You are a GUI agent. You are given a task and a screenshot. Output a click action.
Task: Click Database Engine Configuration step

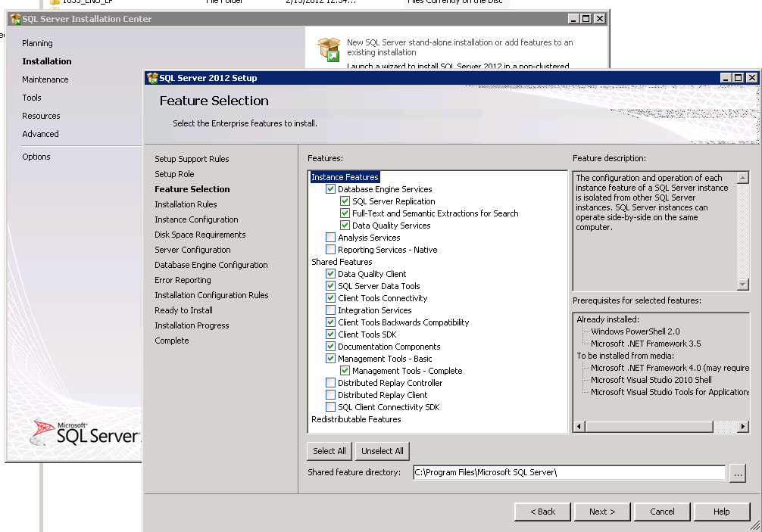click(211, 265)
